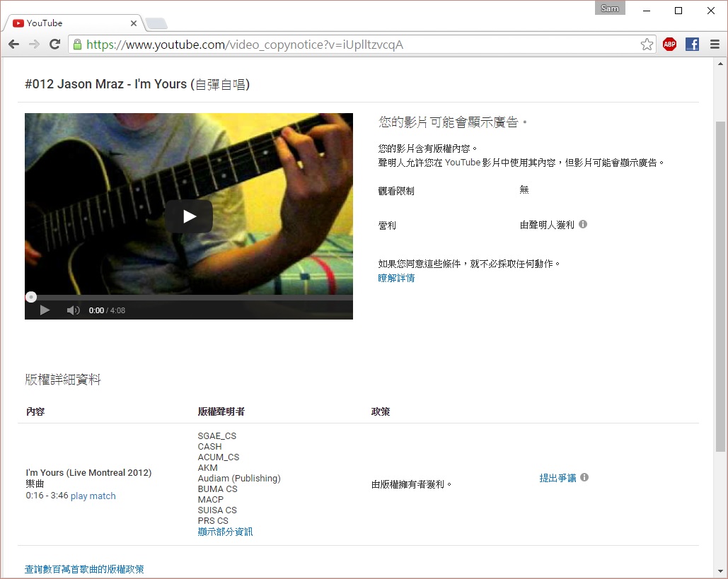This screenshot has height=579, width=728.
Task: Select the YouTube browser tab
Action: tap(74, 23)
